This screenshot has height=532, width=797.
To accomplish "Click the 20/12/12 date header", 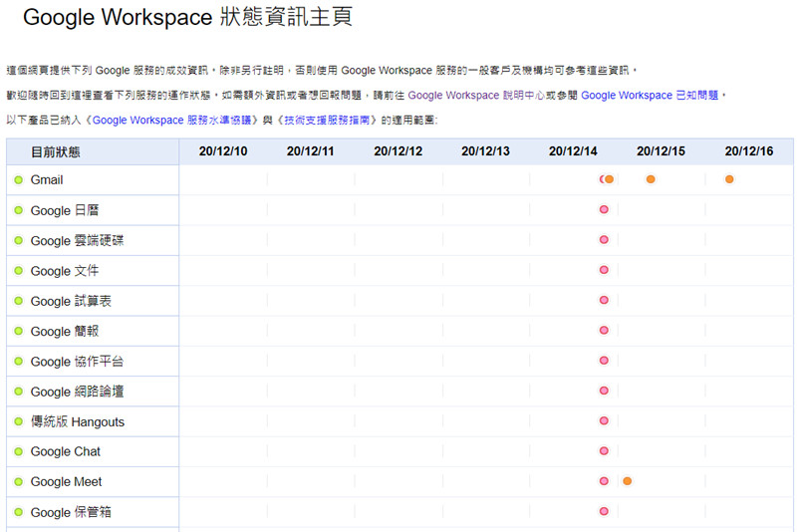I will coord(398,151).
